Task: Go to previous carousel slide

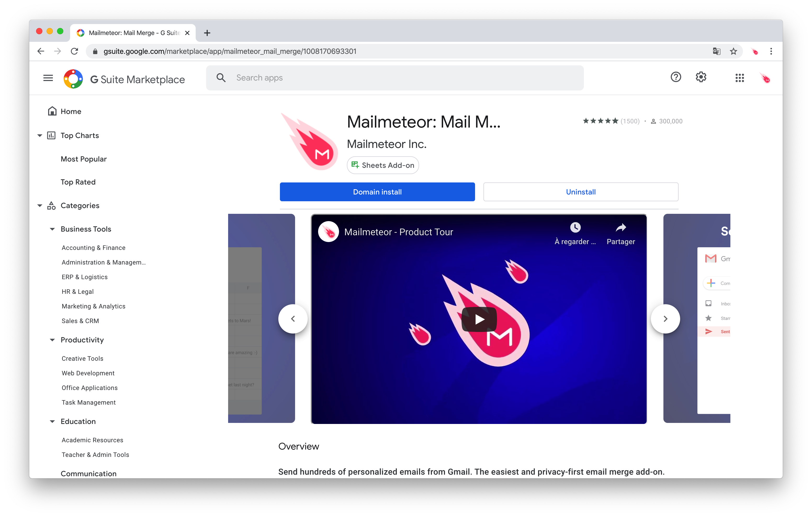Action: pyautogui.click(x=293, y=319)
